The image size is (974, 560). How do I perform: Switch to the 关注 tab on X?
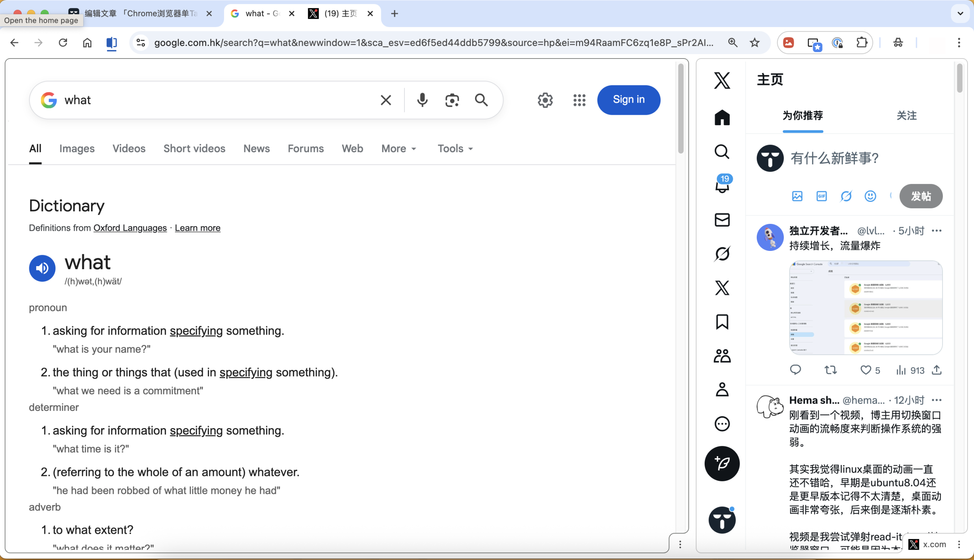[x=906, y=116]
